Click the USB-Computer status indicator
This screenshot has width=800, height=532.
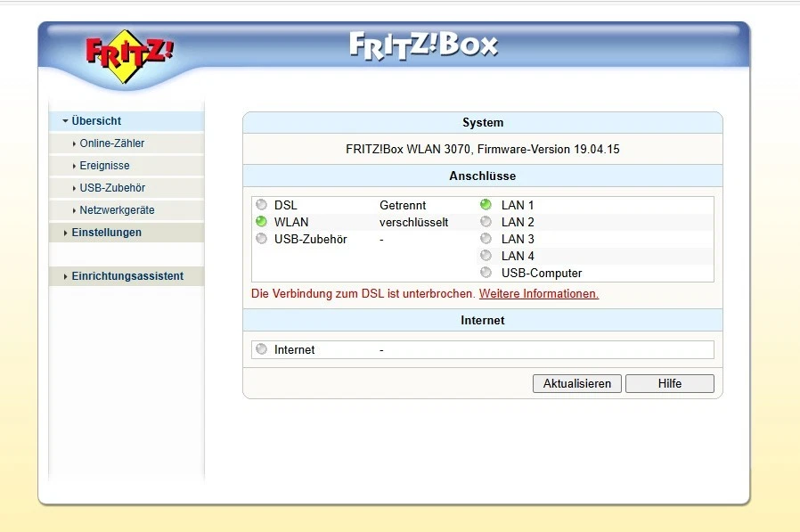click(486, 273)
